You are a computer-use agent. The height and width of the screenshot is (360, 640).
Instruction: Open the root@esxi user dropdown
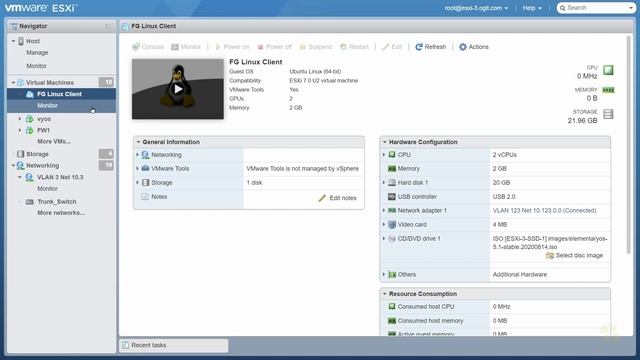click(x=476, y=8)
